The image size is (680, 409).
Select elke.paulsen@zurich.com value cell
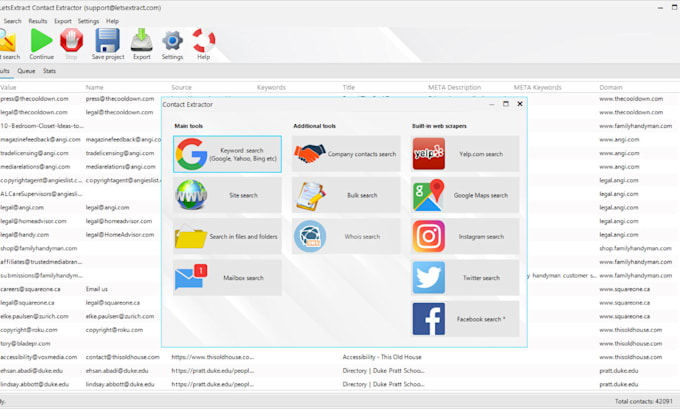(x=34, y=316)
